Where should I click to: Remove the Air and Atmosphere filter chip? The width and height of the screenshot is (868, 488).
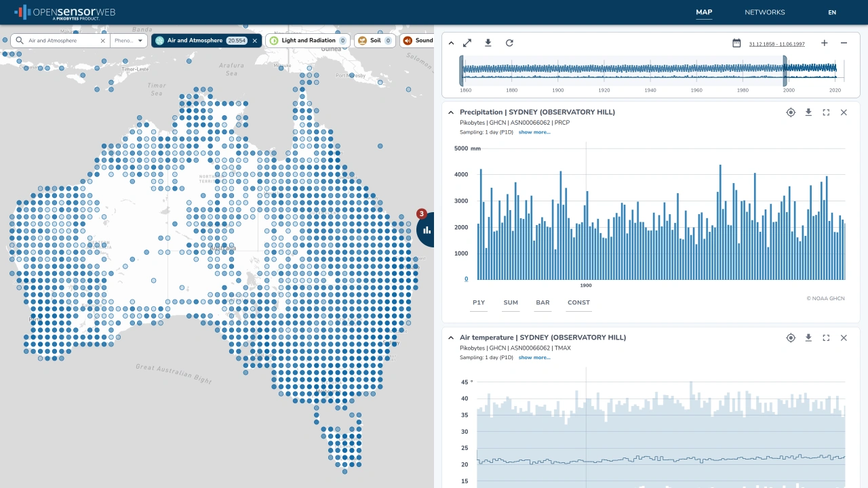point(255,41)
